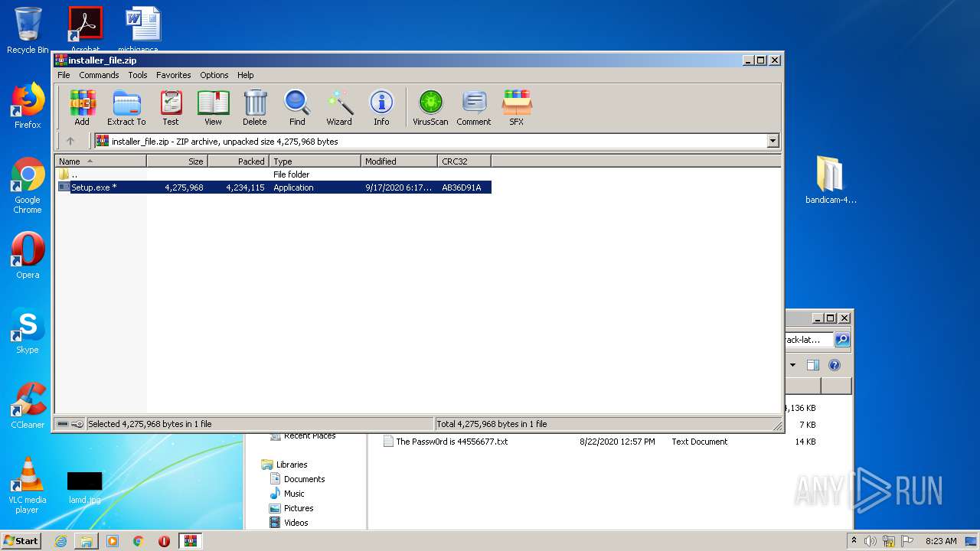The height and width of the screenshot is (551, 980).
Task: Sort by the Modified column header
Action: tap(399, 161)
